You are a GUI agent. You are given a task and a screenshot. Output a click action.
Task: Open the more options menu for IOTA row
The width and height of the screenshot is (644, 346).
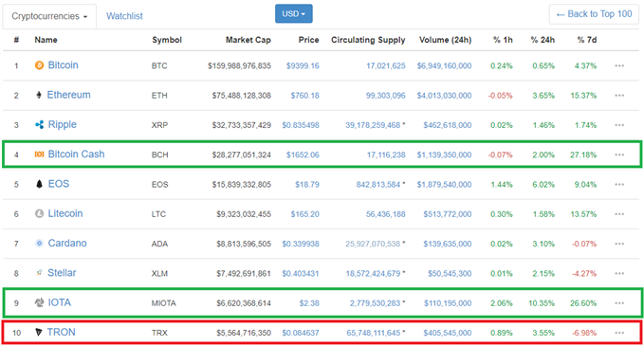pyautogui.click(x=619, y=303)
